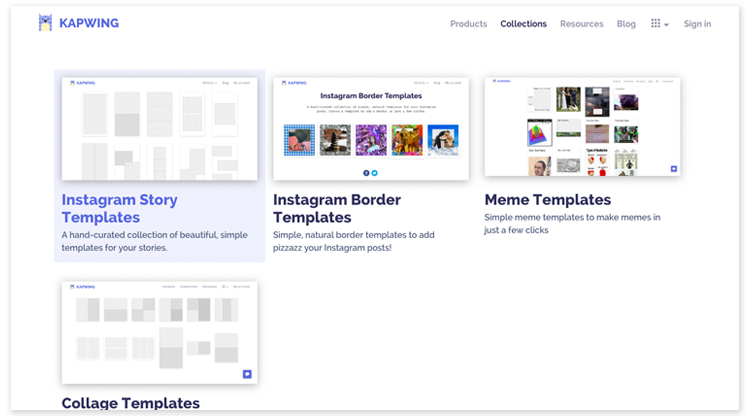Visit the Blog link

(626, 24)
